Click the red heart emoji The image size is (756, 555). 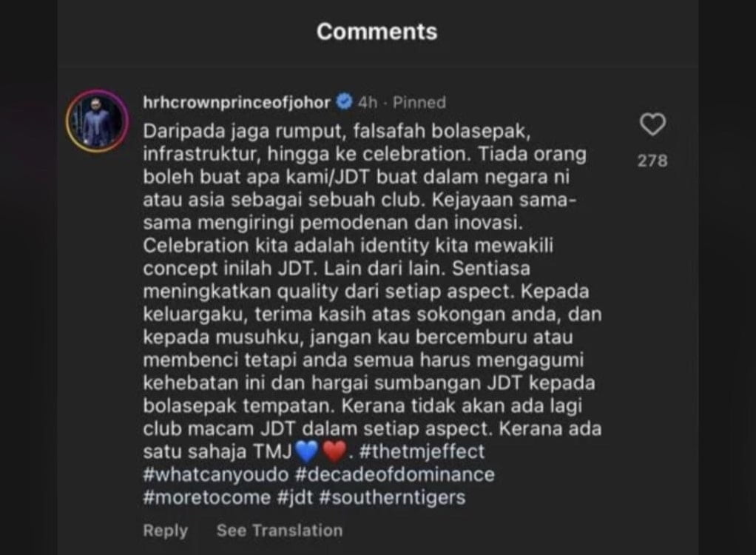tap(334, 452)
